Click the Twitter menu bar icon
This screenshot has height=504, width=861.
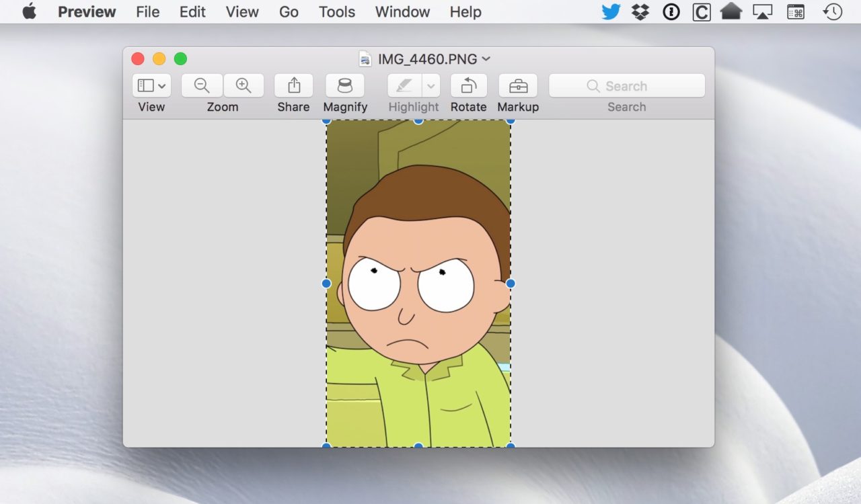tap(611, 11)
